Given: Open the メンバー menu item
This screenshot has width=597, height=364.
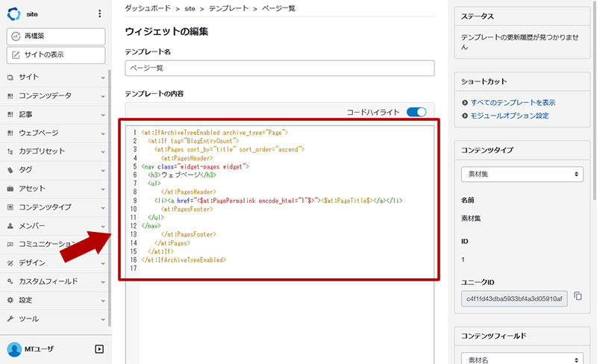Looking at the screenshot, I should 55,226.
